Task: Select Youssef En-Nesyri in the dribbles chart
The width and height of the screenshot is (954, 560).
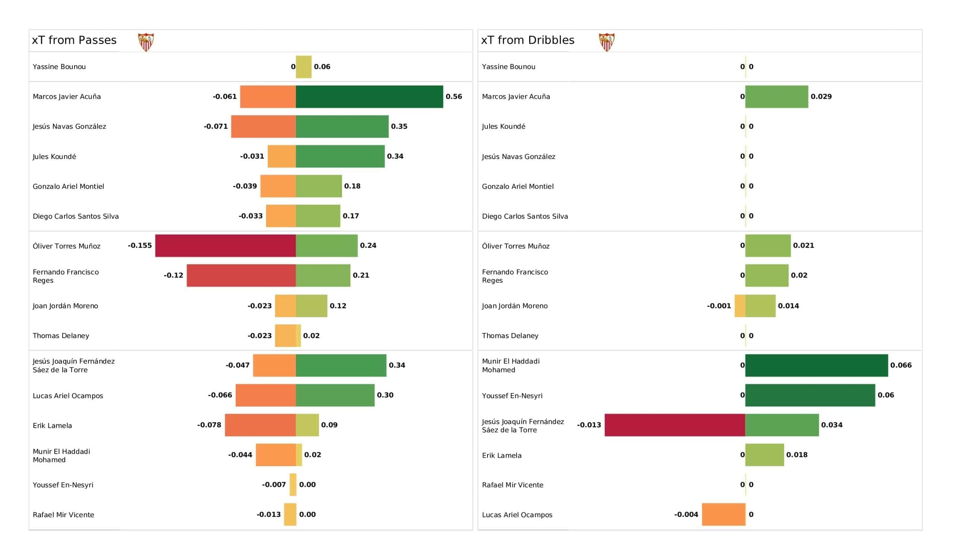Action: [x=512, y=395]
